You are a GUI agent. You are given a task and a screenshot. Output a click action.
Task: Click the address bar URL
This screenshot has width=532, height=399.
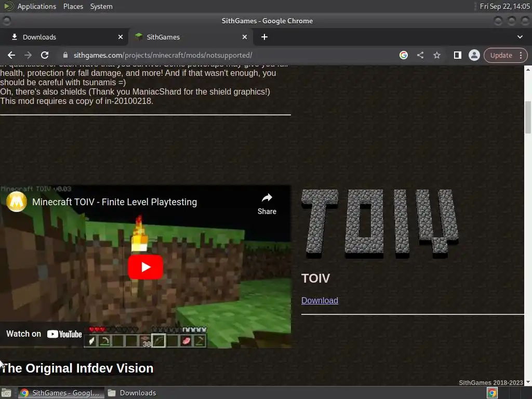[x=163, y=55]
